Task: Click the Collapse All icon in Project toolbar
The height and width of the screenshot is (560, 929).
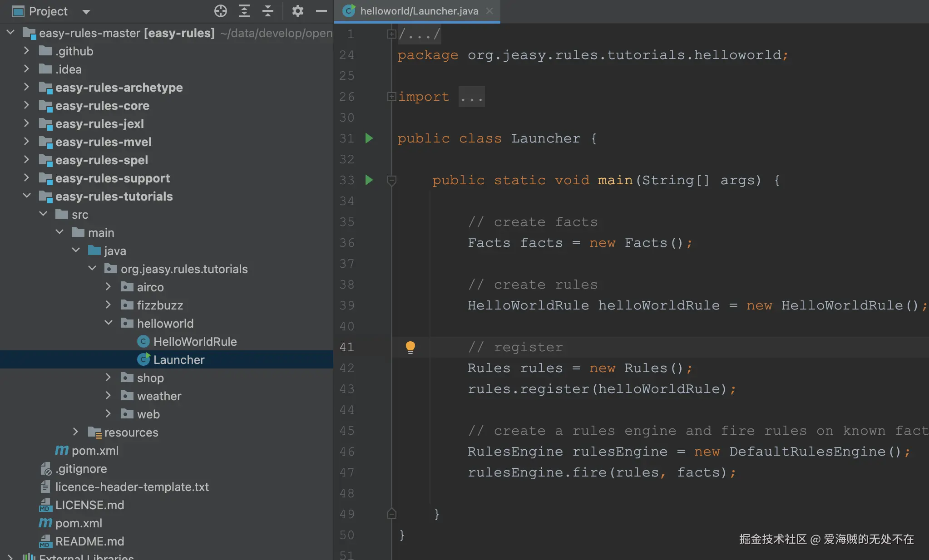Action: pyautogui.click(x=268, y=11)
